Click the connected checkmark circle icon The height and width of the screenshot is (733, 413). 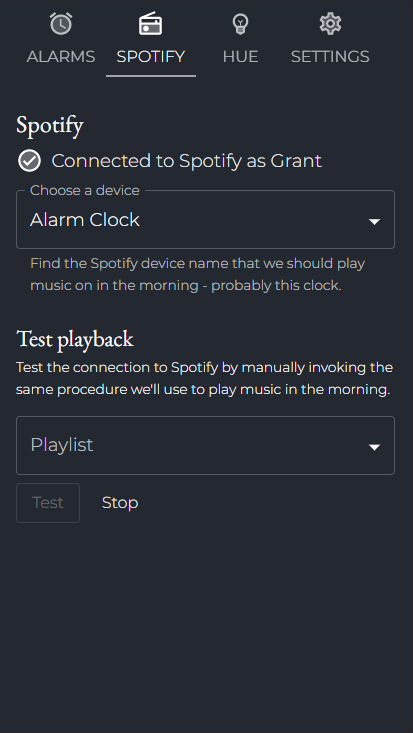pyautogui.click(x=29, y=161)
